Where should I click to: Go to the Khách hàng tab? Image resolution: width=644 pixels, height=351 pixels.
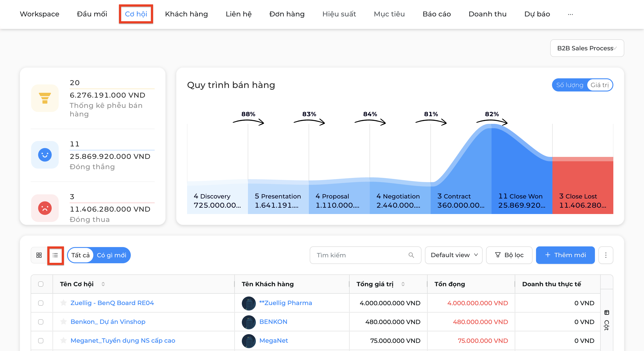pos(186,14)
